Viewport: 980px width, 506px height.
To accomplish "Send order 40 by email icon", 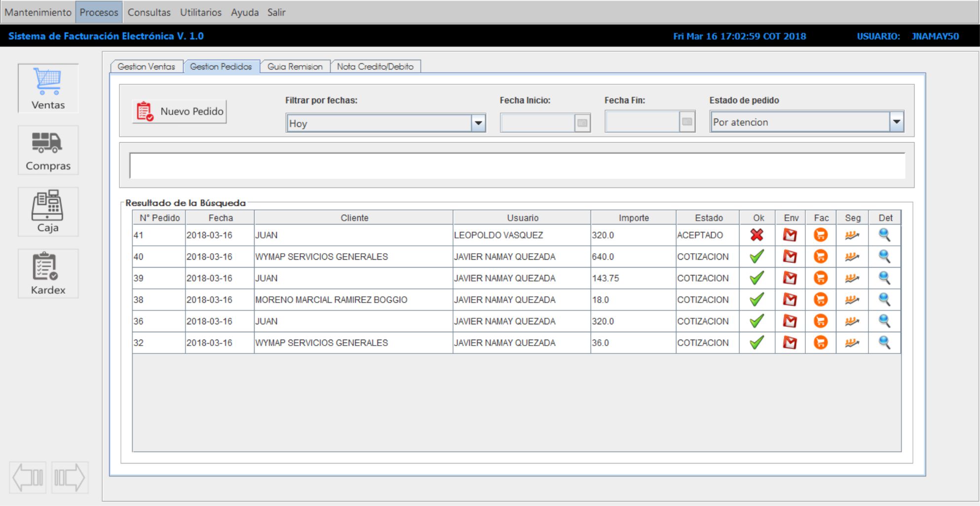I will point(790,257).
